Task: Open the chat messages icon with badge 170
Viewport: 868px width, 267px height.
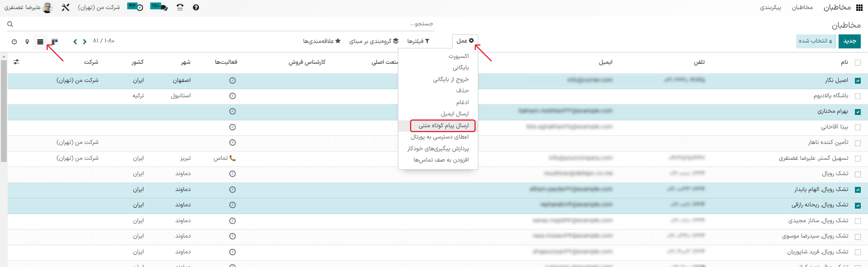Action: (x=159, y=7)
